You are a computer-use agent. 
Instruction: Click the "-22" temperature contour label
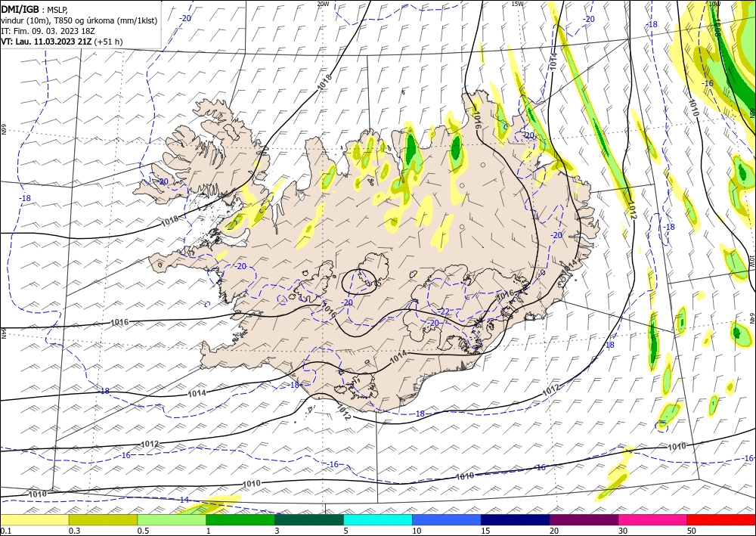click(444, 312)
